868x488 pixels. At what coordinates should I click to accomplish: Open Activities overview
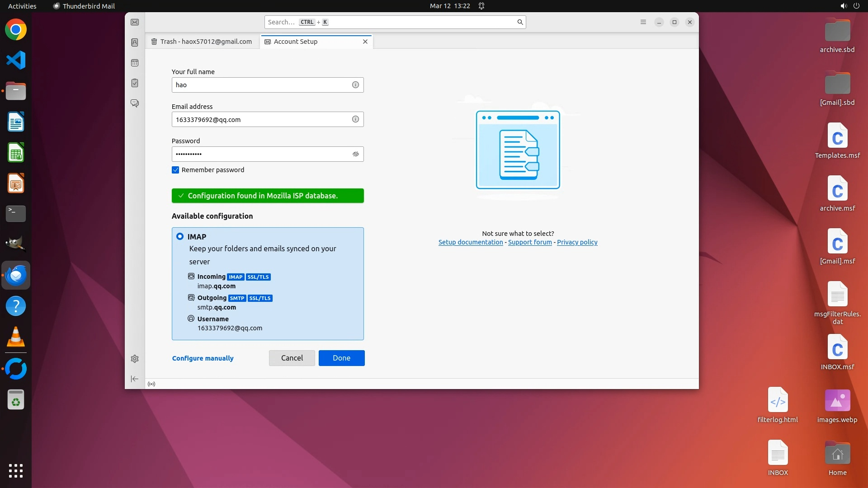(22, 6)
